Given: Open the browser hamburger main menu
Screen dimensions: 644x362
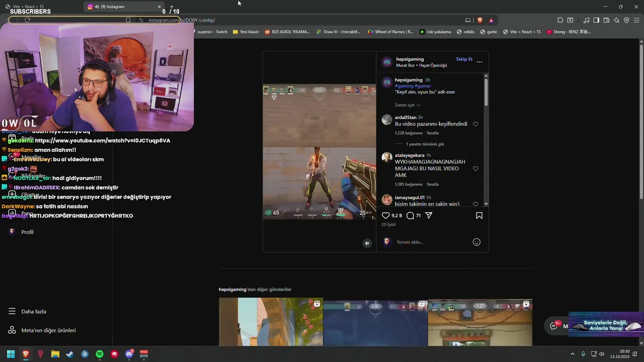Looking at the screenshot, I should coord(636,20).
